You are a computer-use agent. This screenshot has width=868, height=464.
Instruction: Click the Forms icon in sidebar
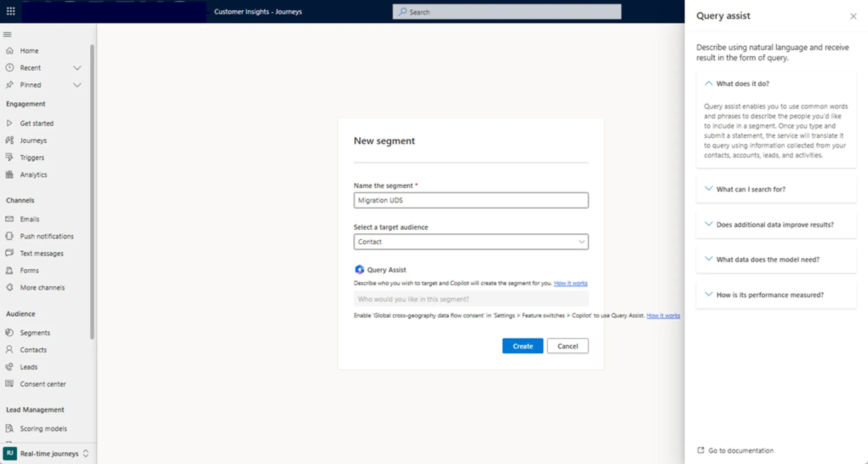click(x=10, y=270)
